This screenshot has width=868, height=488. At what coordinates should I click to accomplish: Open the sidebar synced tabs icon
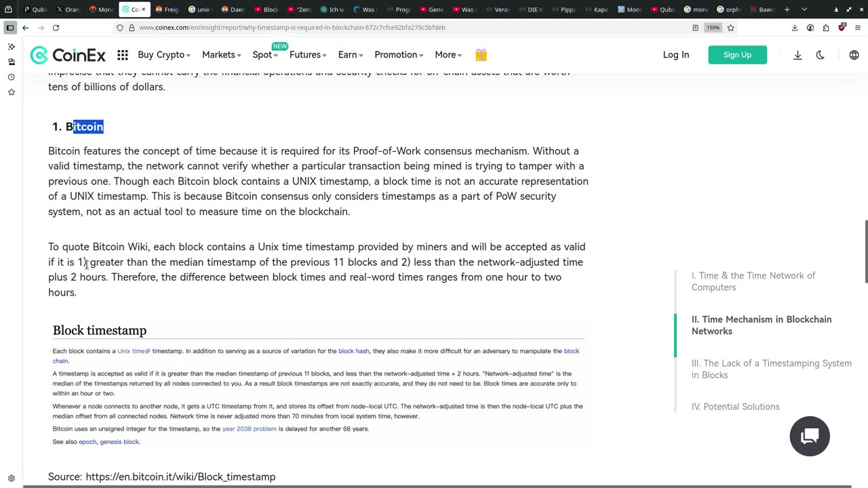pos(11,62)
